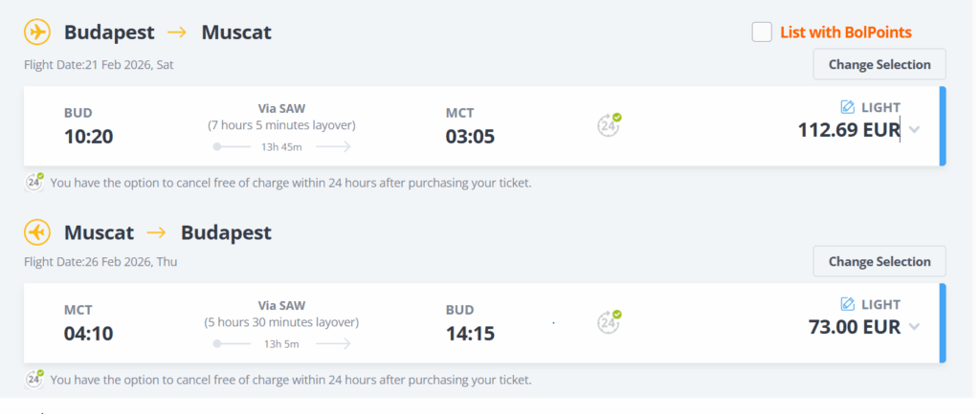This screenshot has width=980, height=414.
Task: Click the Via SAW 5 hours 30 minutes layover text
Action: [x=281, y=315]
